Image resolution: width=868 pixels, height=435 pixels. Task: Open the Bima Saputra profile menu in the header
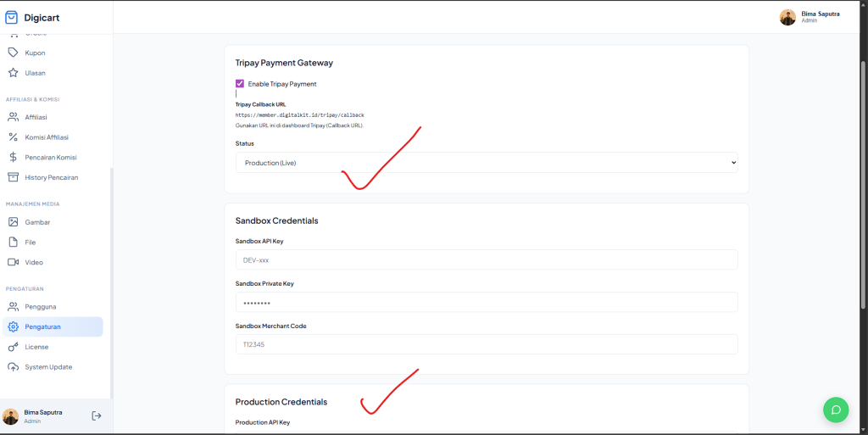[x=810, y=17]
